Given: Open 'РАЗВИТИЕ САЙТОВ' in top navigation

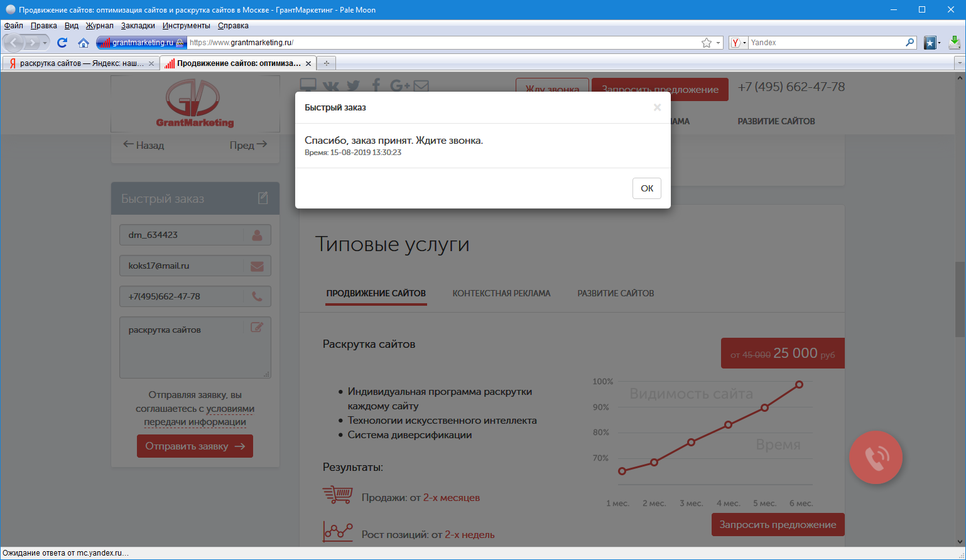Looking at the screenshot, I should click(776, 121).
